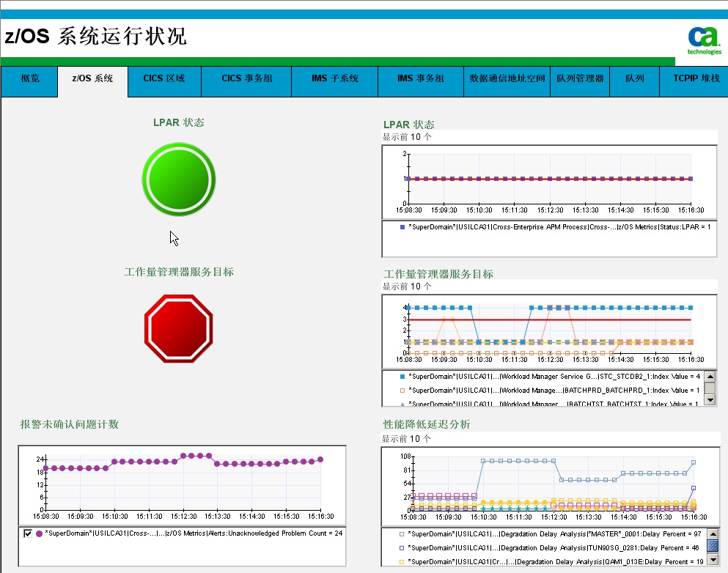The image size is (728, 573).
Task: Open the IMS 子系统 tab
Action: 334,78
